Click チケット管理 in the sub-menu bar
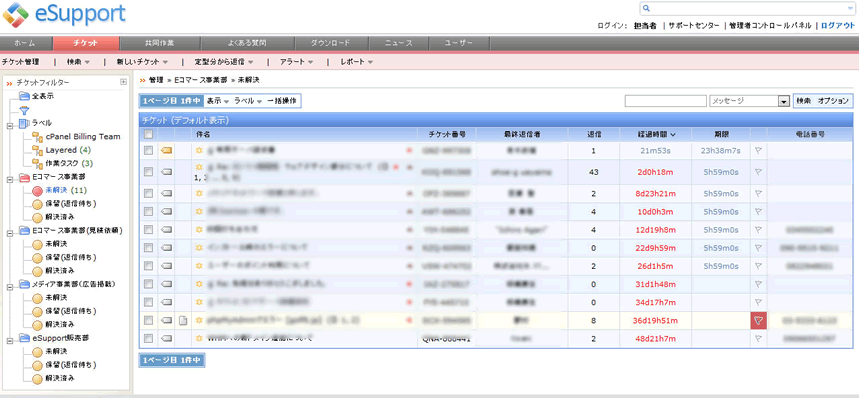The image size is (859, 398). [21, 62]
